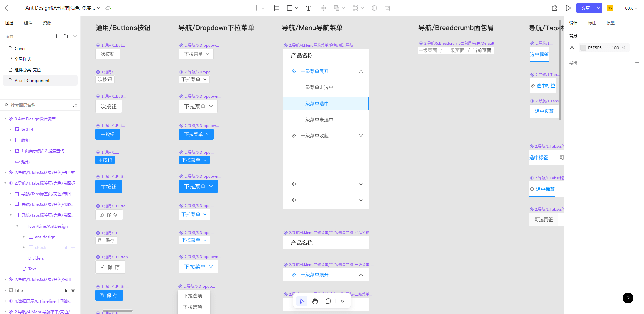The image size is (644, 314).
Task: Select the hand pan tool
Action: pos(315,301)
